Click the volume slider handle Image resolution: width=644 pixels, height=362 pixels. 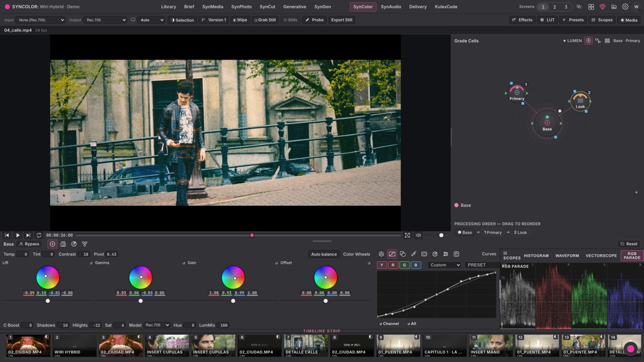click(x=441, y=235)
